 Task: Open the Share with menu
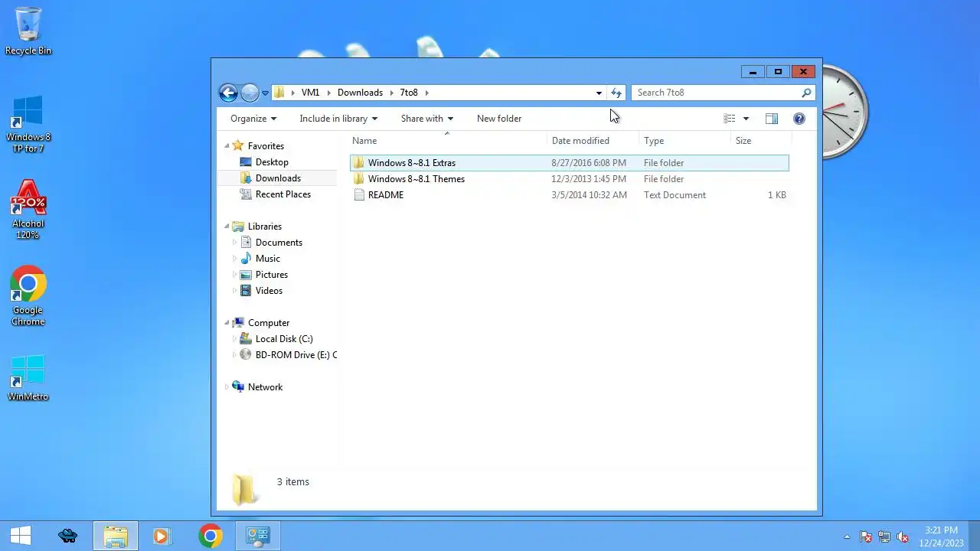(x=427, y=119)
